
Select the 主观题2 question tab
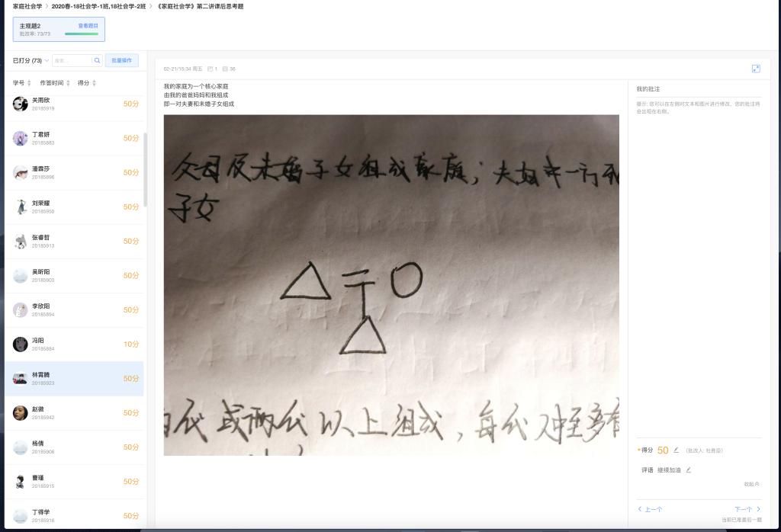click(x=59, y=30)
